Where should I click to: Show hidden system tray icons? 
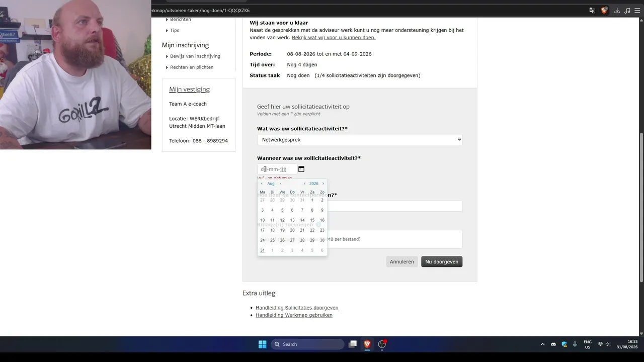coord(542,344)
